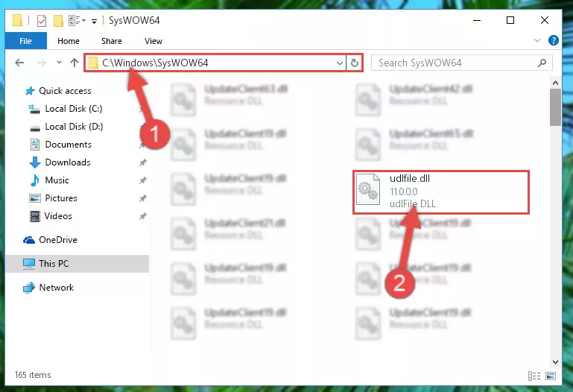Screen dimensions: 573x392
Task: Switch to Details view in the status bar
Action: pos(534,376)
